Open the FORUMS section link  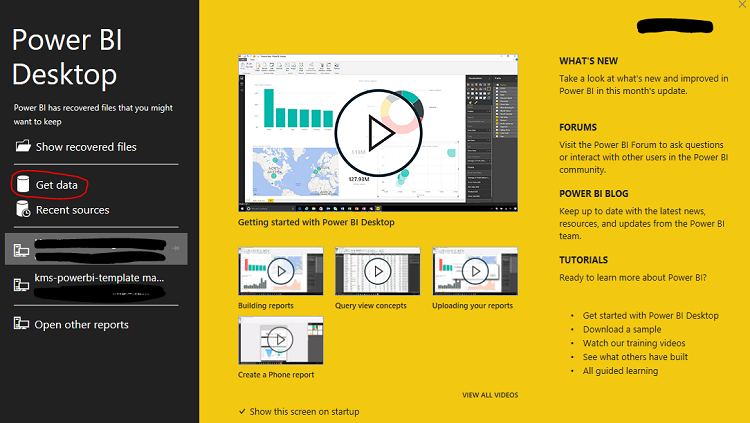(x=578, y=127)
